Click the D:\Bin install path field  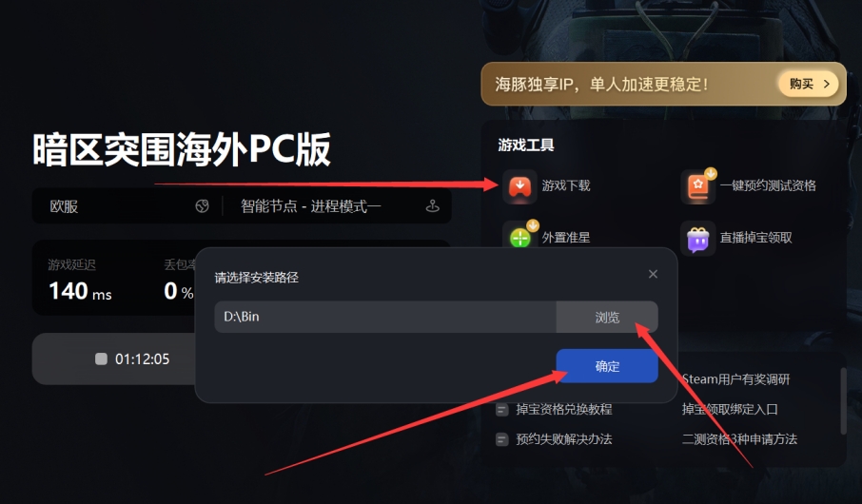(385, 317)
